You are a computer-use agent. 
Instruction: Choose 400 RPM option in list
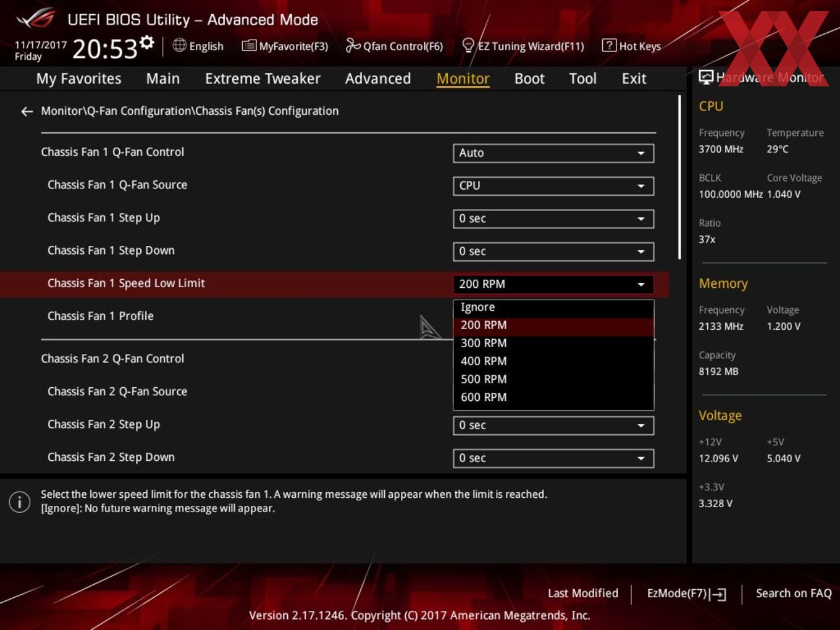click(x=553, y=361)
